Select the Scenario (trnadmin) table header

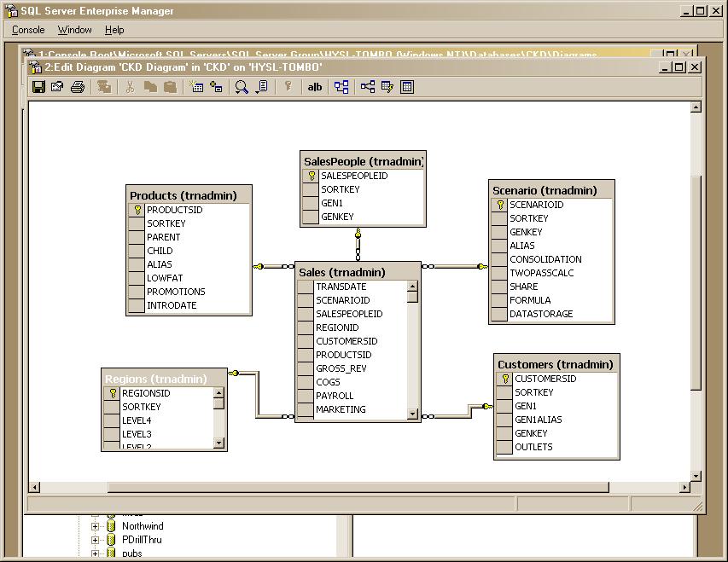pos(551,190)
